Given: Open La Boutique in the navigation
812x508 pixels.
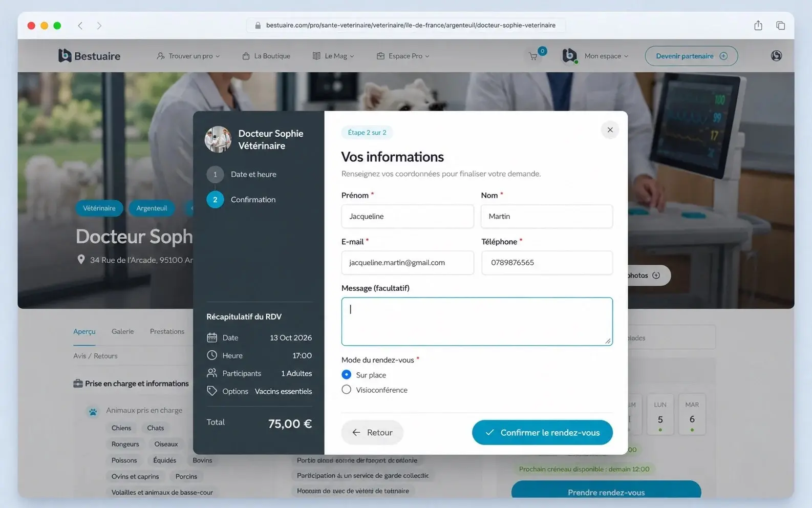Looking at the screenshot, I should 266,56.
